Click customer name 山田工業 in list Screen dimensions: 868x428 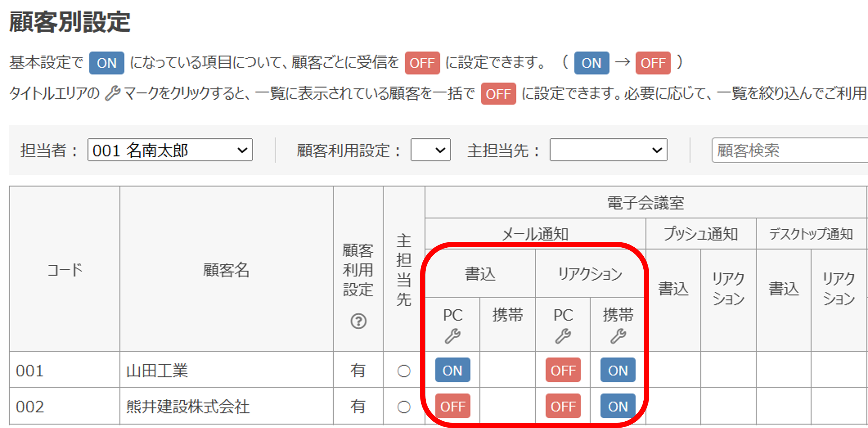coord(157,371)
